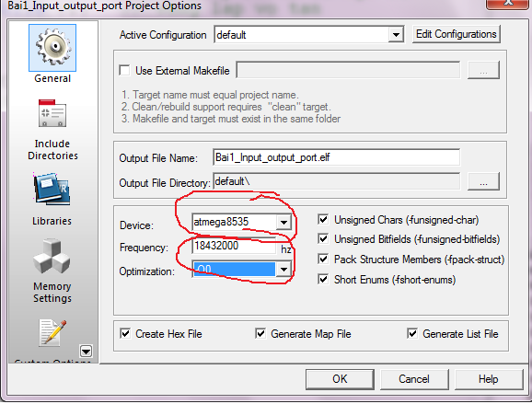Click the Frequency input field

tap(235, 247)
